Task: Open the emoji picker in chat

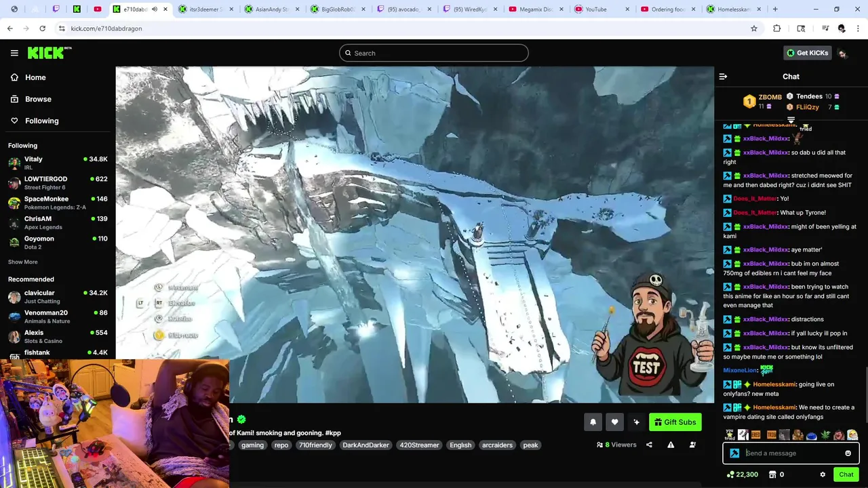Action: click(x=848, y=453)
